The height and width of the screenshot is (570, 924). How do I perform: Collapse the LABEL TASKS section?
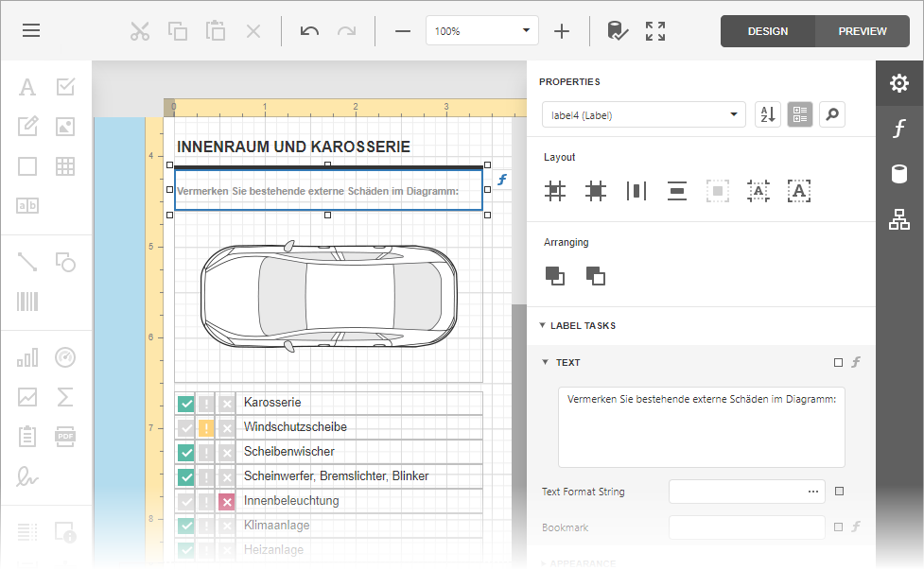pos(543,325)
